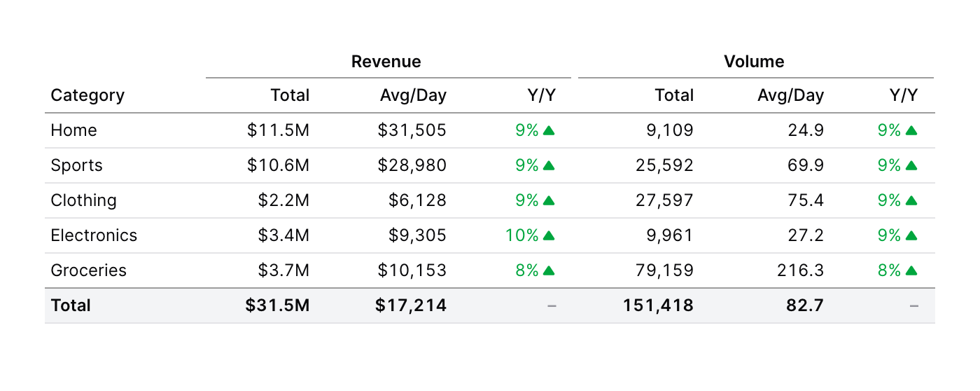Viewport: 980px width, 391px height.
Task: Click the Home revenue Y/Y up arrow
Action: click(x=549, y=130)
